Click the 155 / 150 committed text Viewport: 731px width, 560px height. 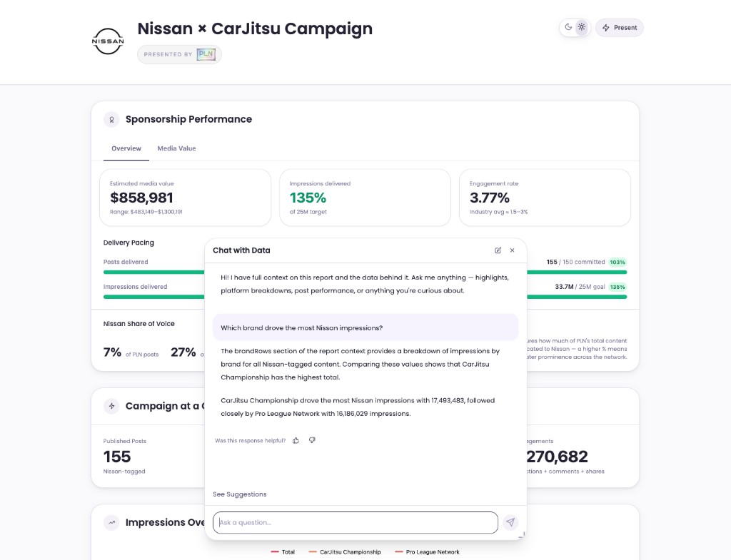pyautogui.click(x=576, y=262)
